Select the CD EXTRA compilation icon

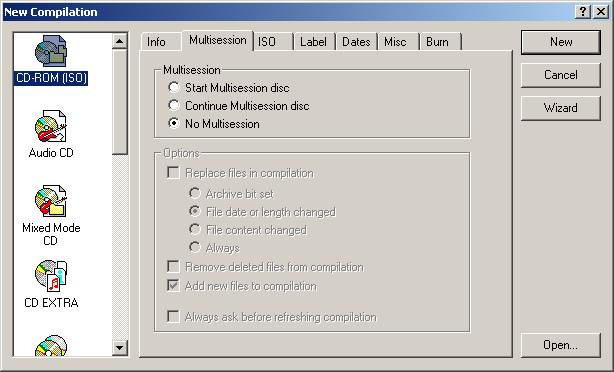(51, 276)
